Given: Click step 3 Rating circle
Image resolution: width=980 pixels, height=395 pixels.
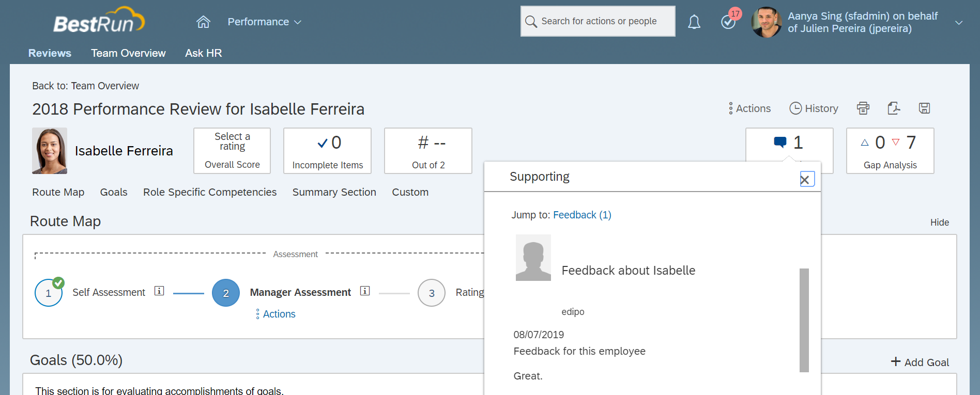Looking at the screenshot, I should tap(432, 293).
